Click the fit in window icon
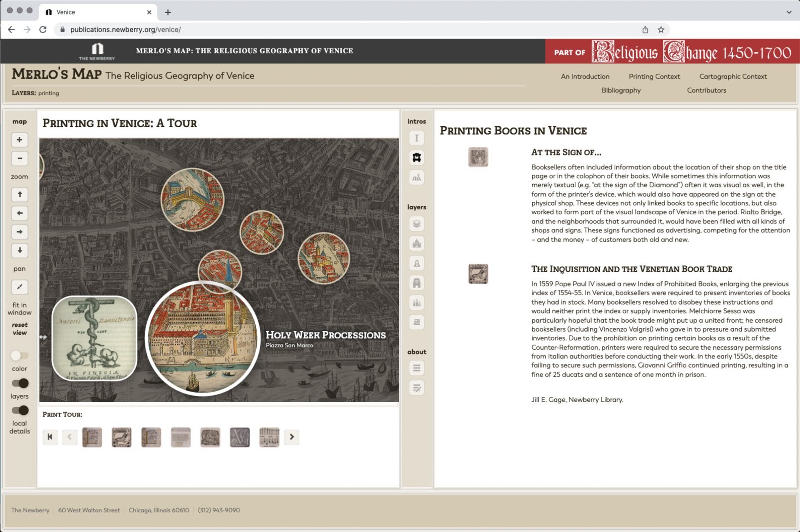 tap(19, 287)
